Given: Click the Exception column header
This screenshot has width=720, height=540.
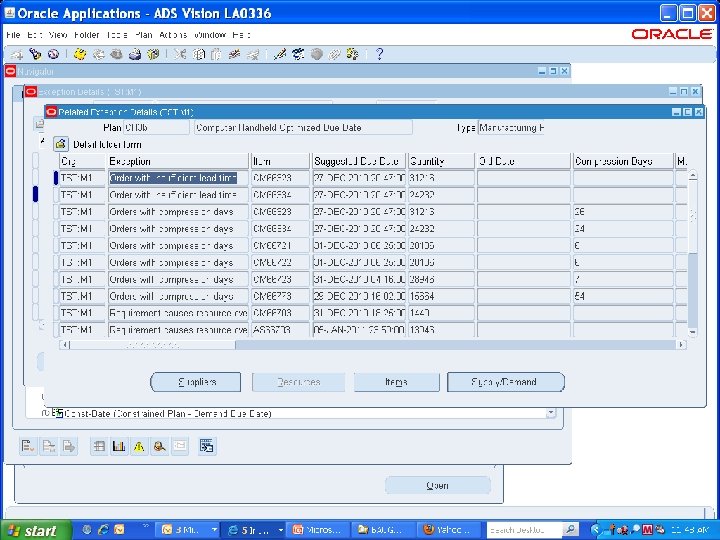Looking at the screenshot, I should (x=178, y=161).
